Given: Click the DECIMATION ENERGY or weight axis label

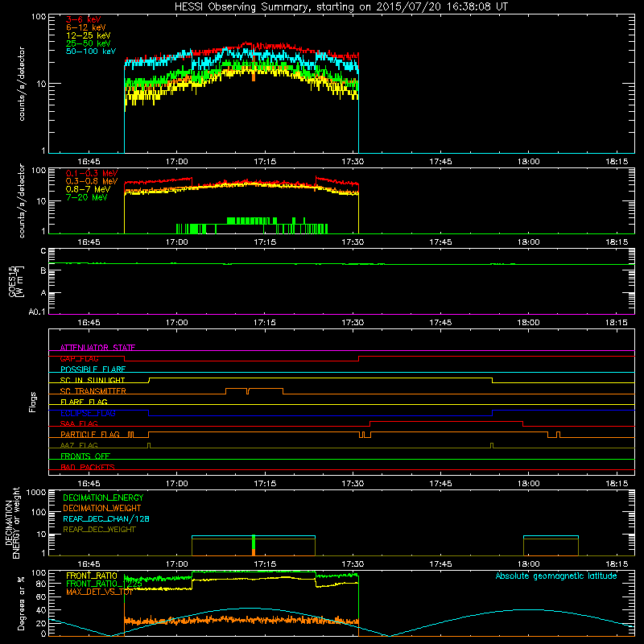Looking at the screenshot, I should [12, 522].
